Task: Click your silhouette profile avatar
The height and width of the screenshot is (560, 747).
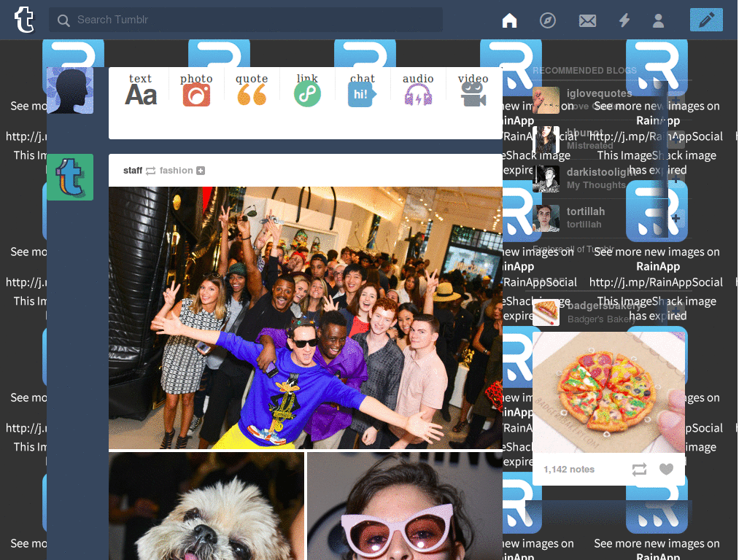Action: pyautogui.click(x=70, y=90)
